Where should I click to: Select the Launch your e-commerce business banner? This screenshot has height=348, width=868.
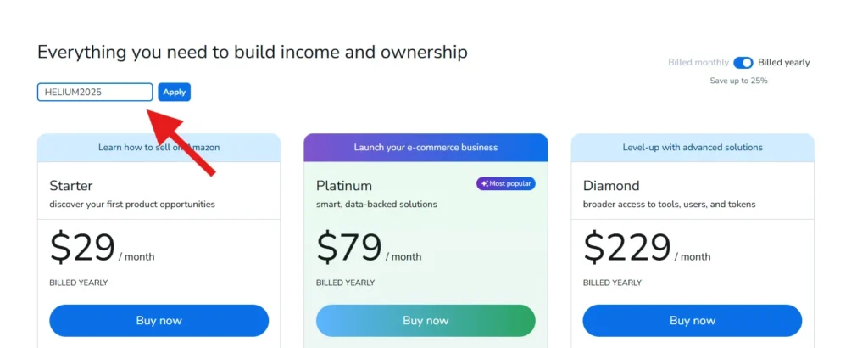(x=426, y=148)
